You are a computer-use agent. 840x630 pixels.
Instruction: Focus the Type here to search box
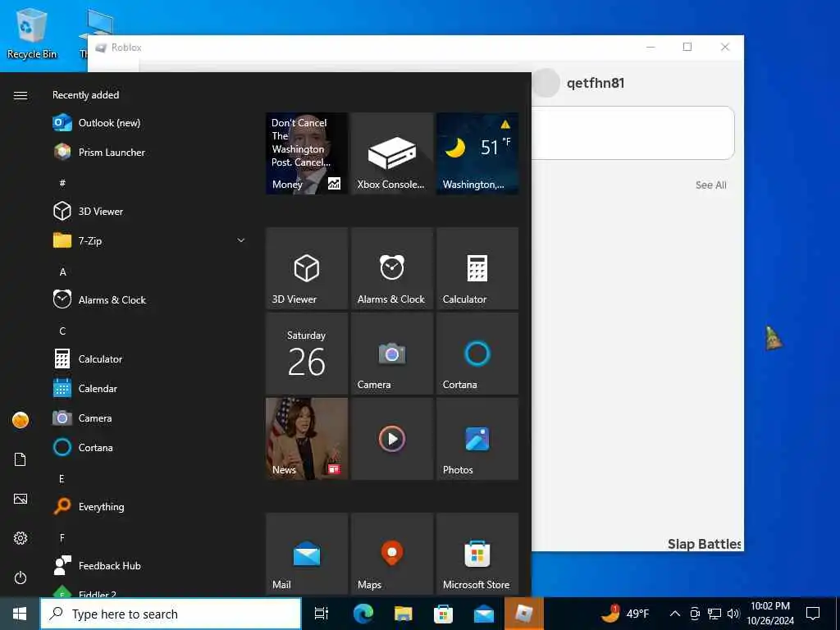click(x=171, y=614)
